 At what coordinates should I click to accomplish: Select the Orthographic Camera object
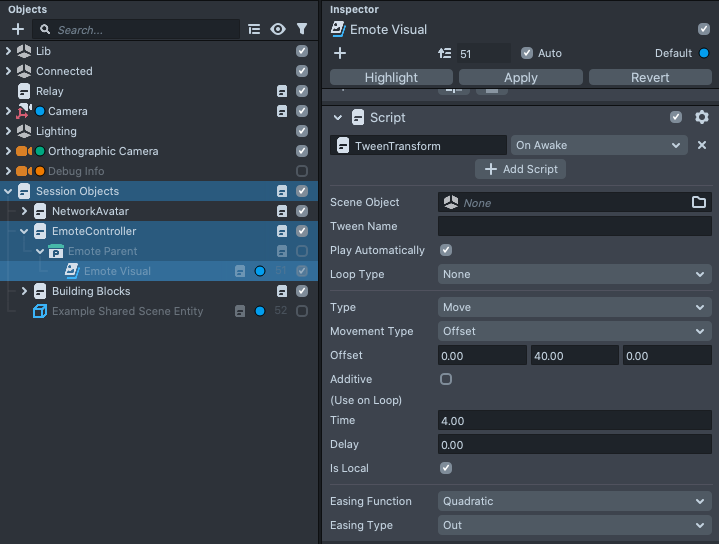pyautogui.click(x=103, y=151)
